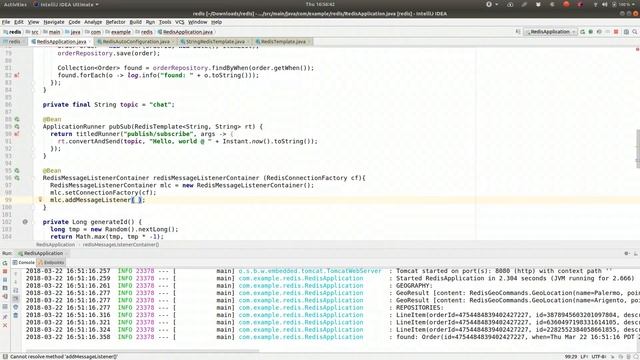Viewport: 640px width, 360px height.
Task: Click the Print icon in console toolbar
Action: (16, 307)
